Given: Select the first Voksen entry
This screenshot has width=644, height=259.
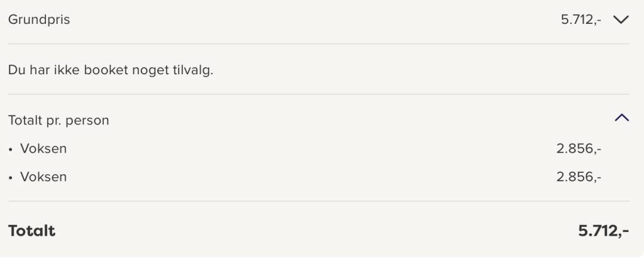Looking at the screenshot, I should click(x=43, y=149).
